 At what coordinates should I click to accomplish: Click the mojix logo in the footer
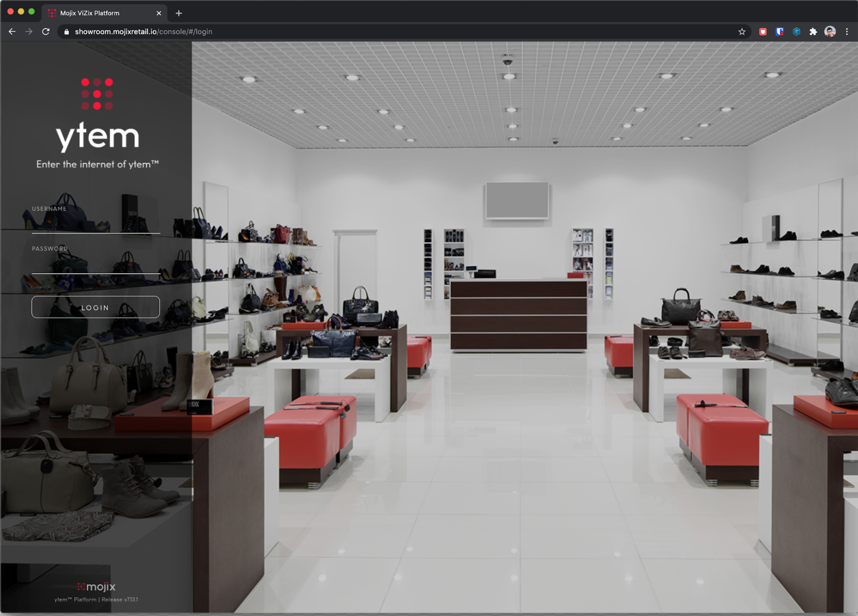coord(96,587)
